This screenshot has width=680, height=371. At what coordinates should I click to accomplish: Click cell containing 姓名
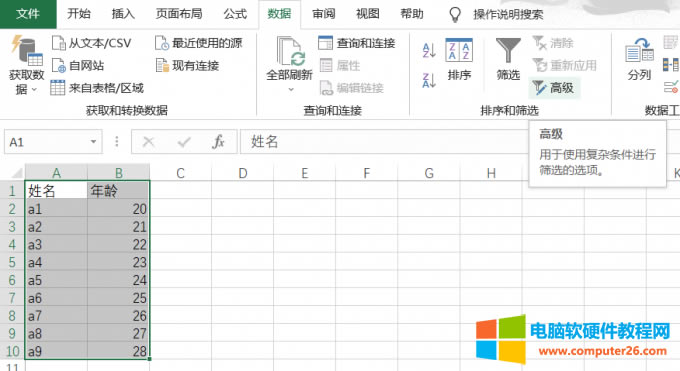coord(56,191)
